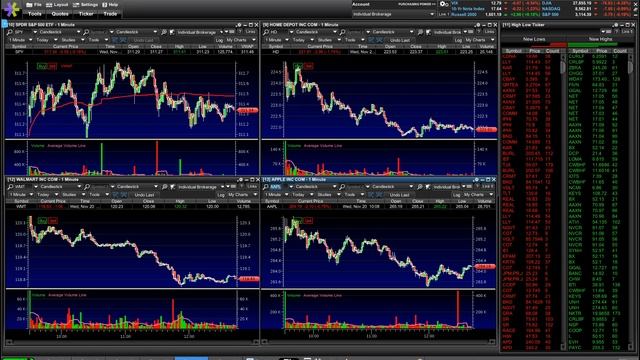
Task: Open the first Candlestick style dropdown in SPY chart
Action: point(59,32)
